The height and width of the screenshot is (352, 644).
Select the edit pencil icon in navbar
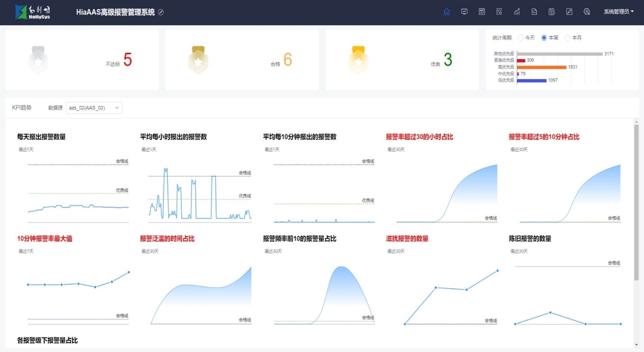569,12
